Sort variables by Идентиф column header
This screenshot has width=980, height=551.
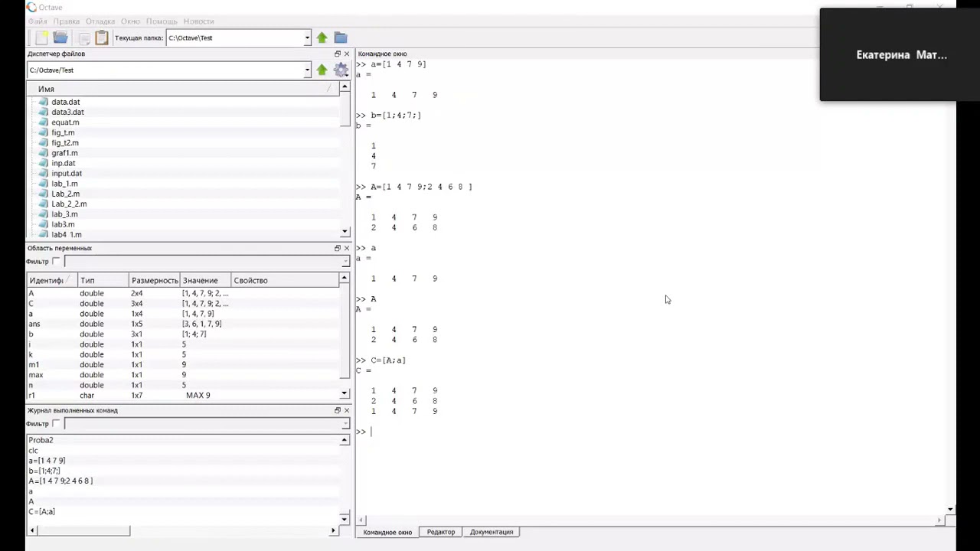(51, 280)
